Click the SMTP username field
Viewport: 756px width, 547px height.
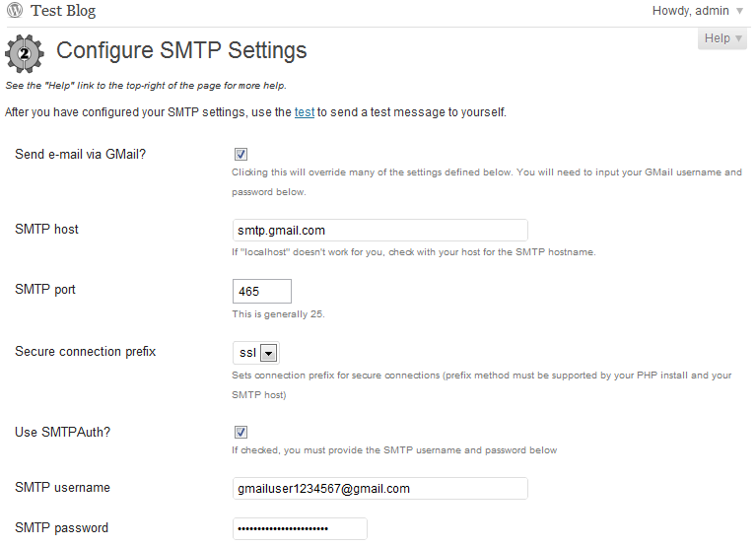coord(379,489)
